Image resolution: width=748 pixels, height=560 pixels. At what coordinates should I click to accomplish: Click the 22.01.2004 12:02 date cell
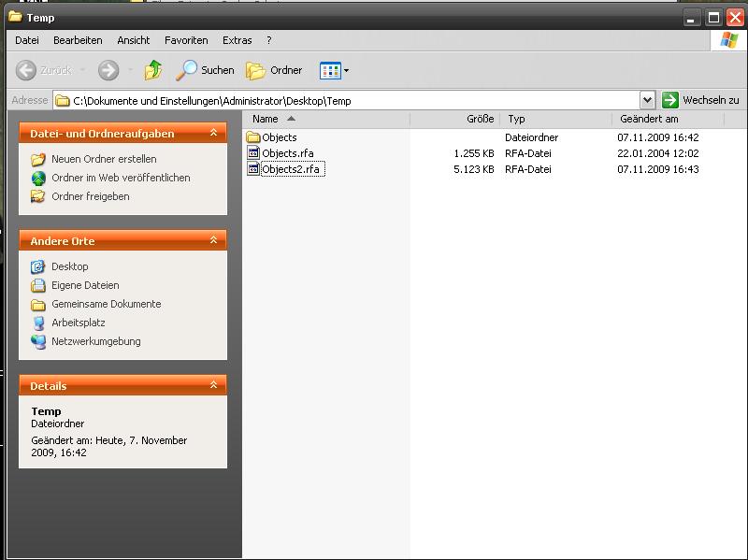coord(658,153)
